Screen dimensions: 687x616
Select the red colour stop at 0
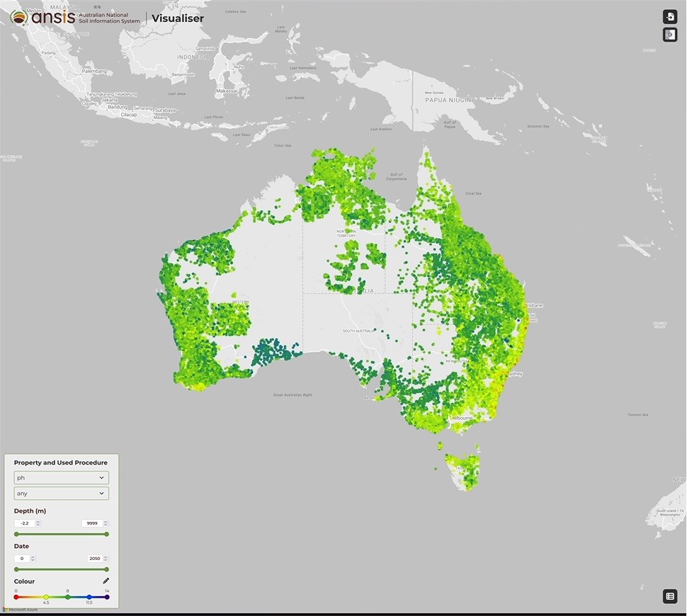[16, 597]
